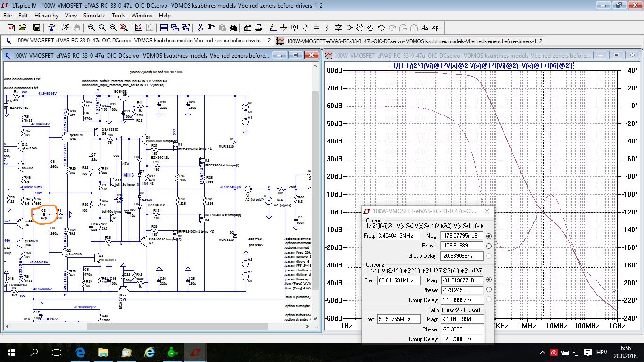644x362 pixels.
Task: Select Cursor 2 Phase radio button
Action: [x=488, y=290]
